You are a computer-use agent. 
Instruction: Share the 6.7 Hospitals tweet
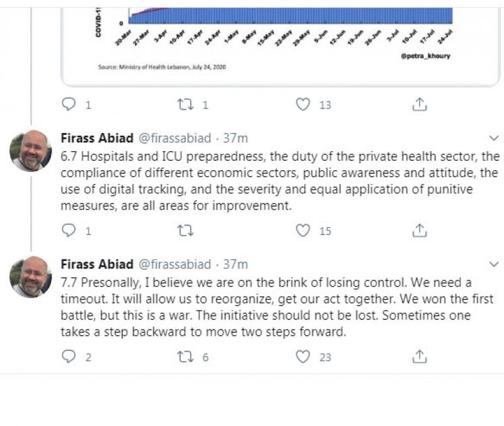pyautogui.click(x=420, y=231)
